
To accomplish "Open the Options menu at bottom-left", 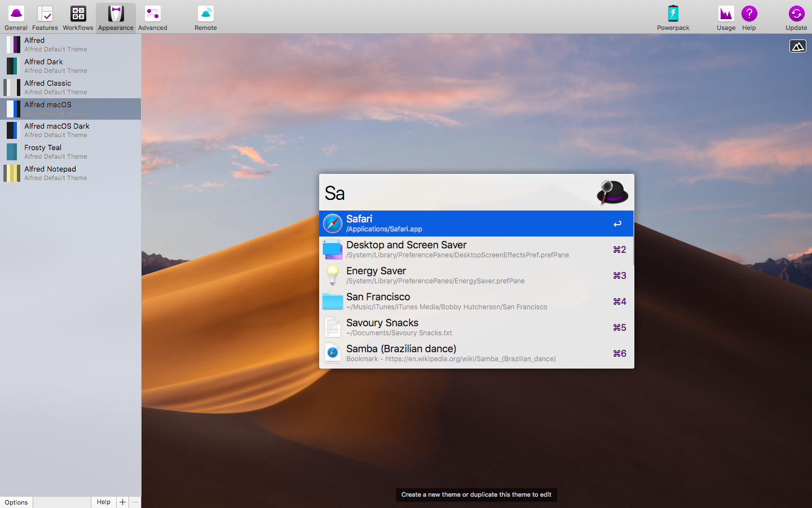I will [16, 502].
